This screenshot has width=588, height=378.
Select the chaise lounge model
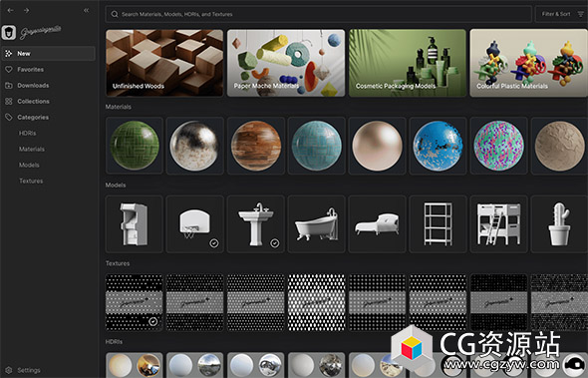point(378,224)
